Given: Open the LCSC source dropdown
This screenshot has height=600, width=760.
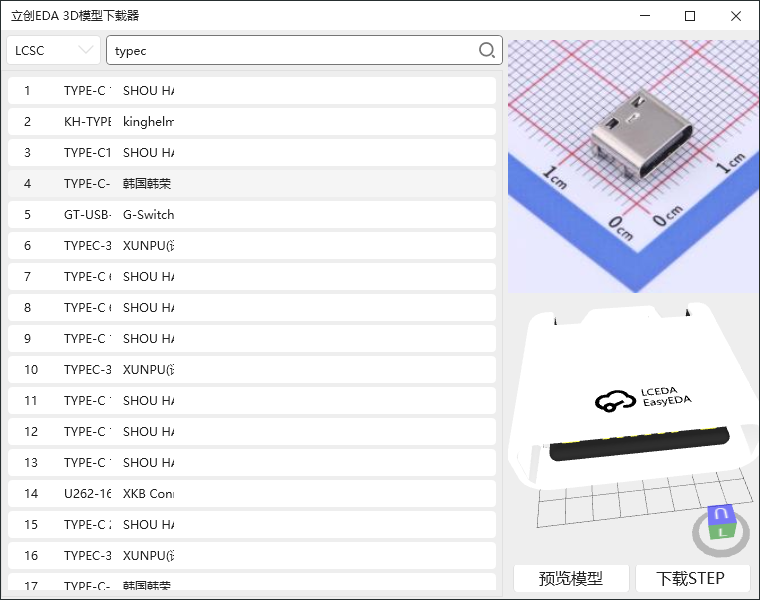Looking at the screenshot, I should click(x=53, y=50).
